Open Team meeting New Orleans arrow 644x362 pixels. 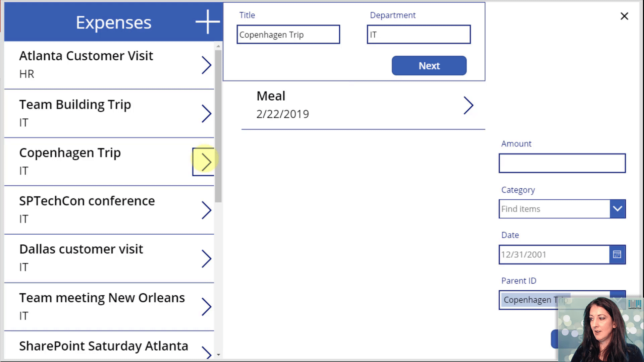pyautogui.click(x=206, y=307)
